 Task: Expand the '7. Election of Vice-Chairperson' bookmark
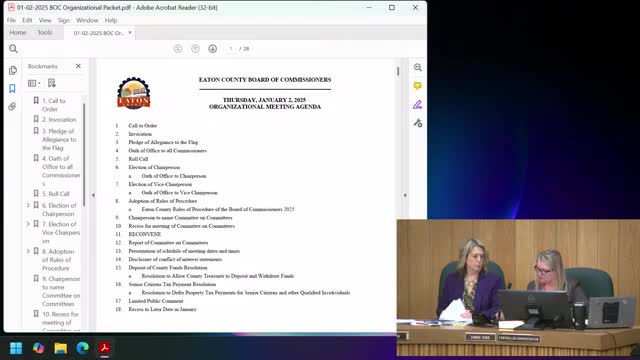(x=28, y=224)
